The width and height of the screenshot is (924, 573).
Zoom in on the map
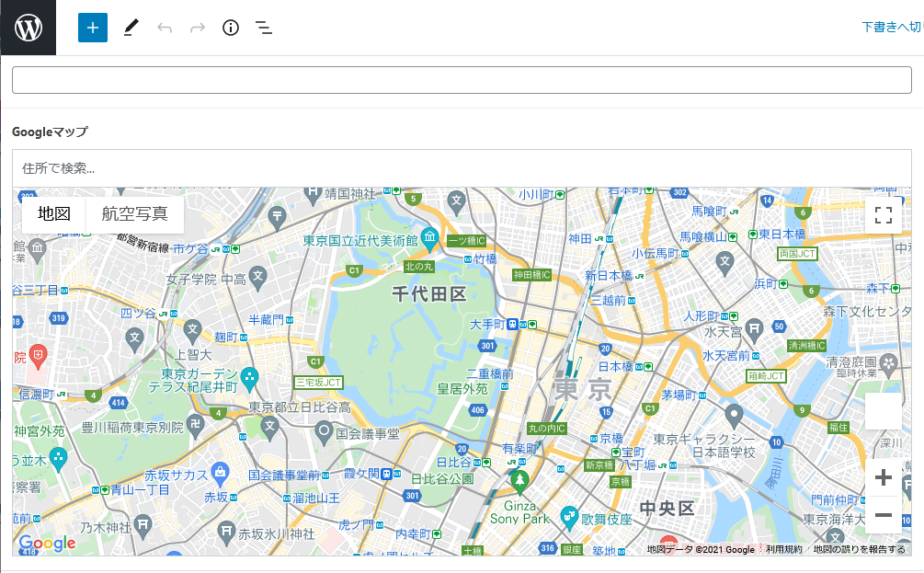(x=883, y=477)
